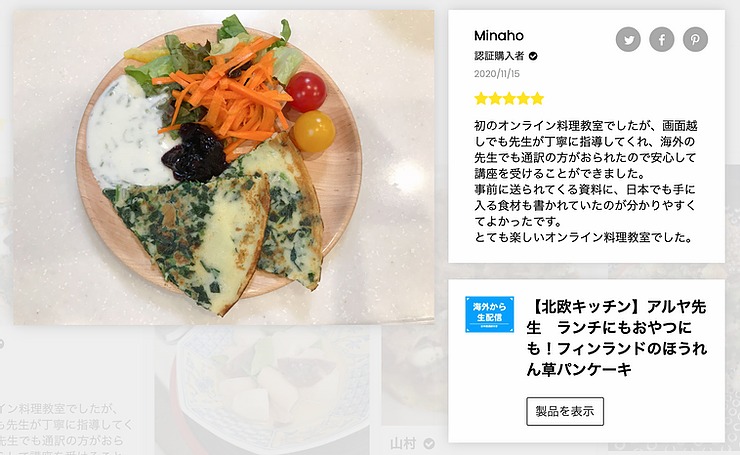740x455 pixels.
Task: Click the 製品を表示 button
Action: pyautogui.click(x=565, y=412)
